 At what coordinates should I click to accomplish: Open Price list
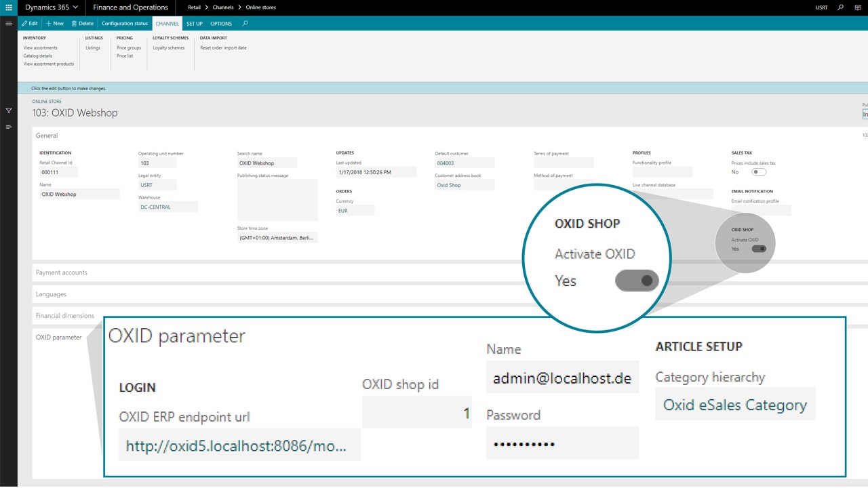[125, 56]
